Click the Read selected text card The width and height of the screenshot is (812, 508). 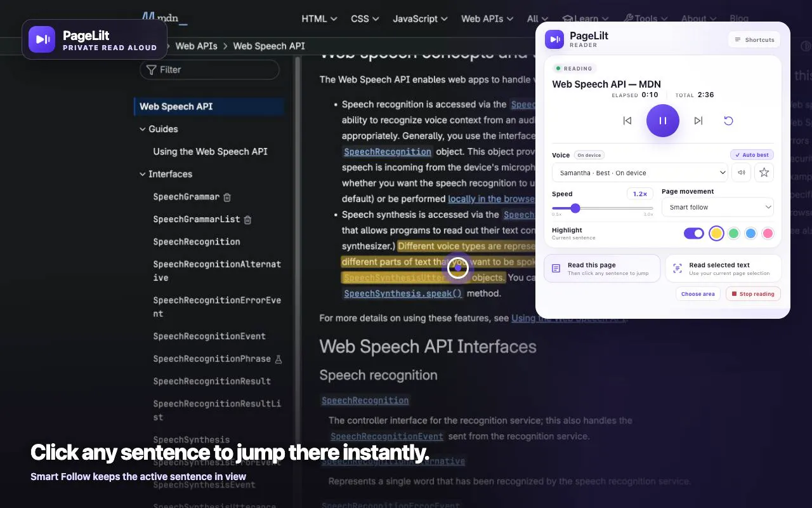tap(723, 269)
